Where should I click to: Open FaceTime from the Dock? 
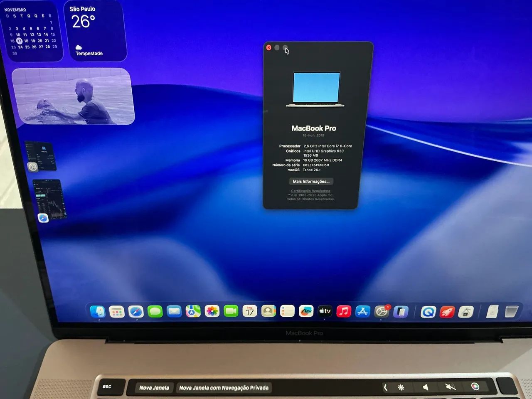point(232,312)
